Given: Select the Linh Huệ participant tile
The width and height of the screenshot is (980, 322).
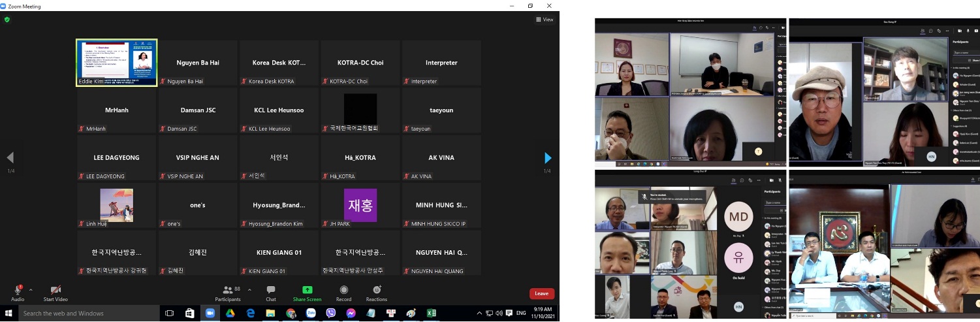Looking at the screenshot, I should pyautogui.click(x=117, y=205).
